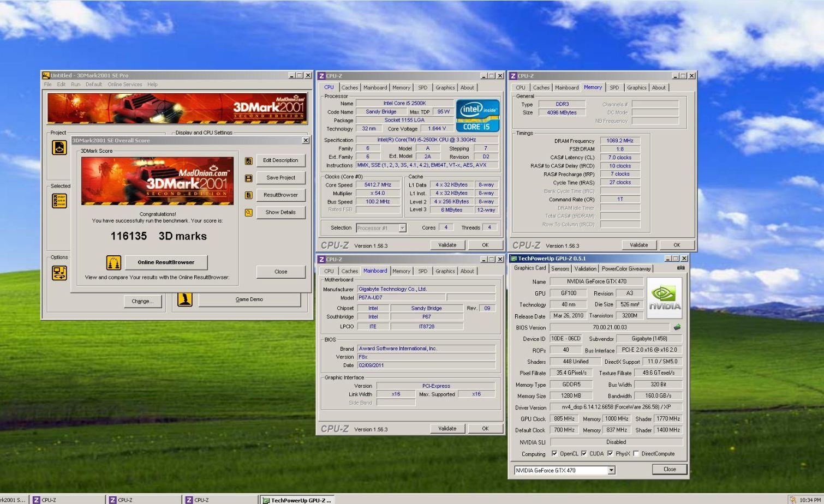This screenshot has height=504, width=824.
Task: Click the Show Details magnifier icon
Action: 249,213
